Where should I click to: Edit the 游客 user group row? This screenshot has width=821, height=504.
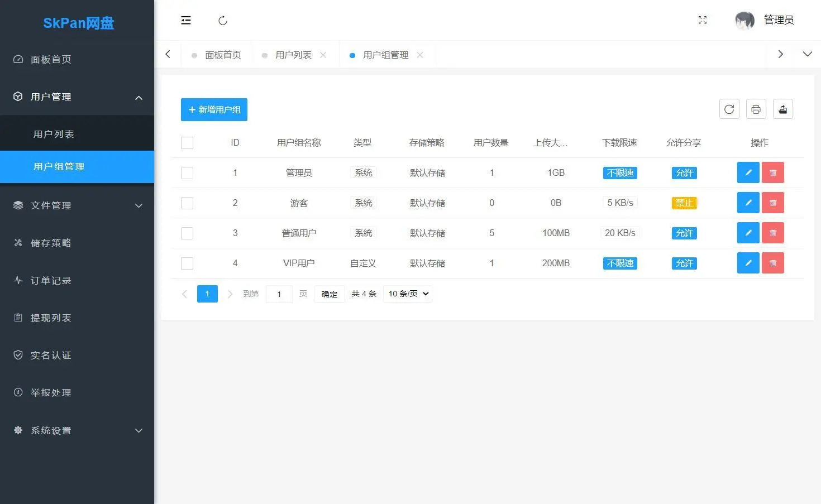[748, 203]
